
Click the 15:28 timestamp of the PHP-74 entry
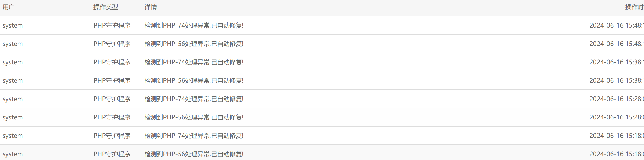tap(617, 99)
